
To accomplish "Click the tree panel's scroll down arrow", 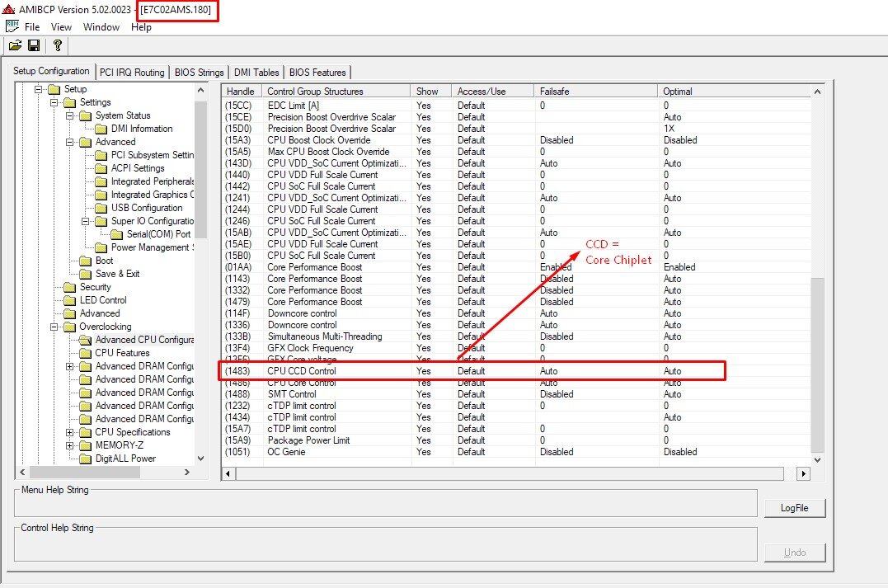I will tap(200, 459).
